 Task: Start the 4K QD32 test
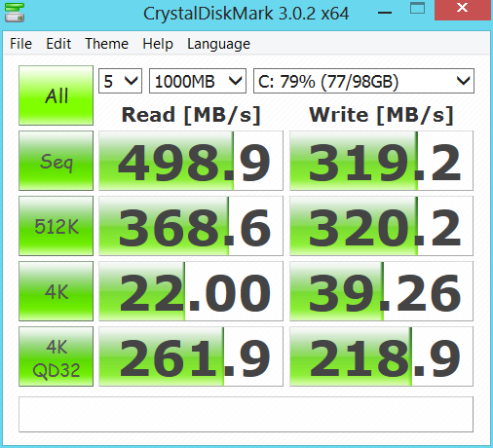[x=56, y=356]
